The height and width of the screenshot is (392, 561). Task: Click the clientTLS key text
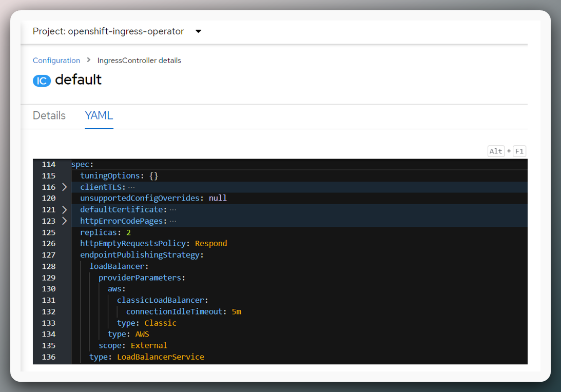coord(101,187)
